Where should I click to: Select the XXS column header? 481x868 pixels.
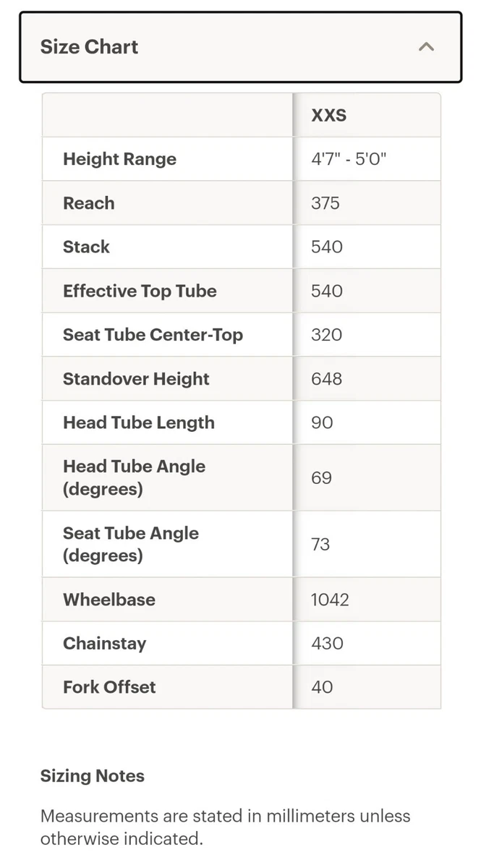(329, 115)
